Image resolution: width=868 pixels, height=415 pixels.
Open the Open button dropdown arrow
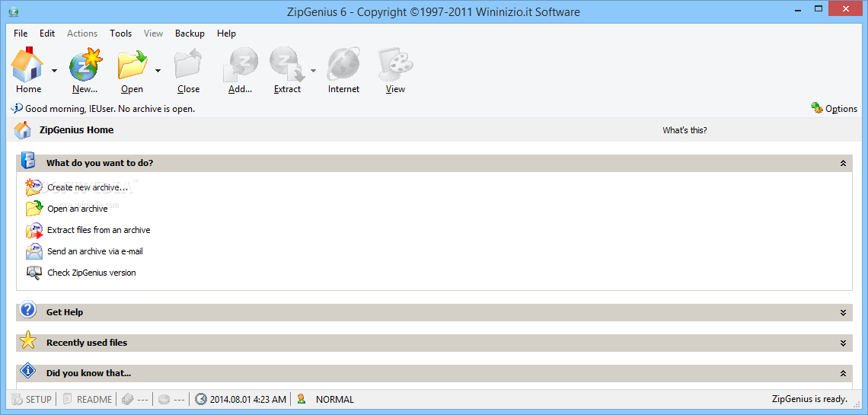point(158,70)
